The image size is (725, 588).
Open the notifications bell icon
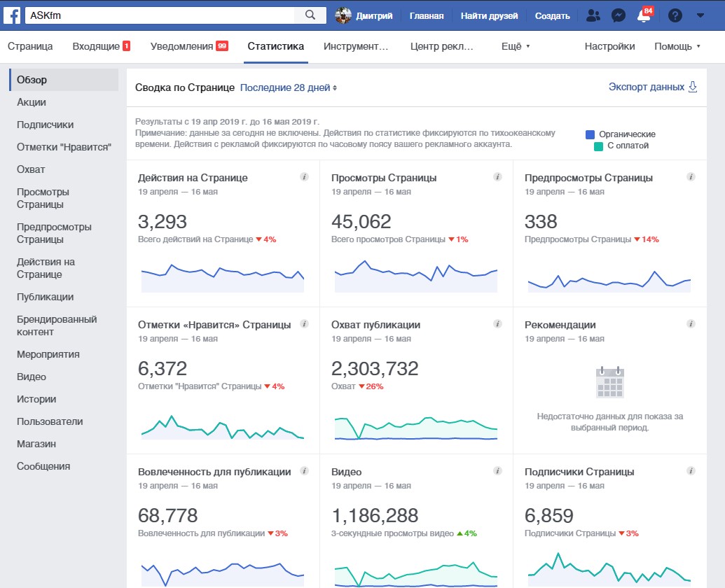644,15
